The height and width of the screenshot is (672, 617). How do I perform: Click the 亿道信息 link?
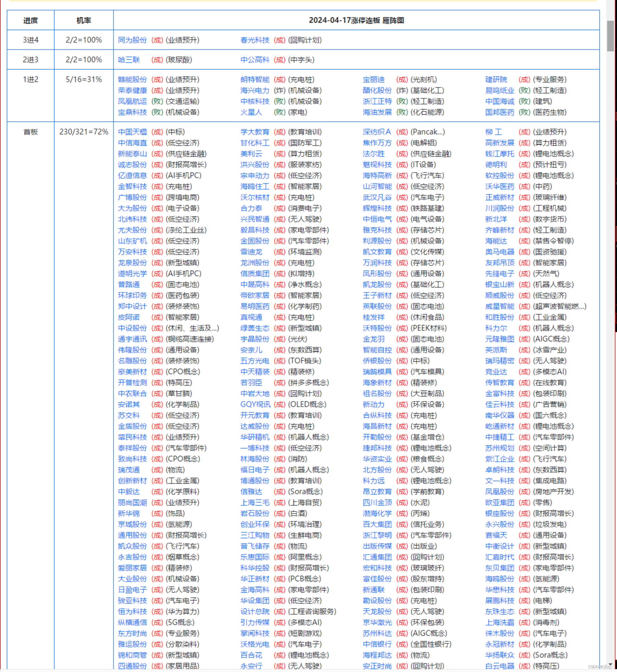point(132,175)
